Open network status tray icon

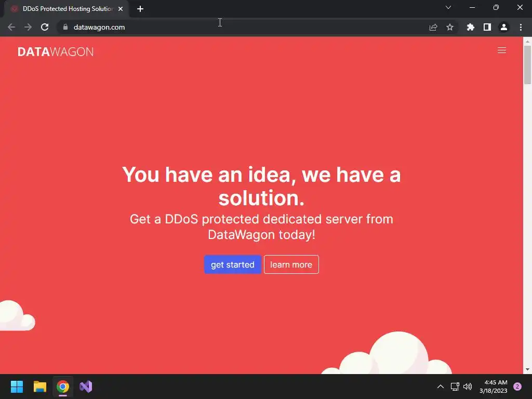click(x=455, y=387)
